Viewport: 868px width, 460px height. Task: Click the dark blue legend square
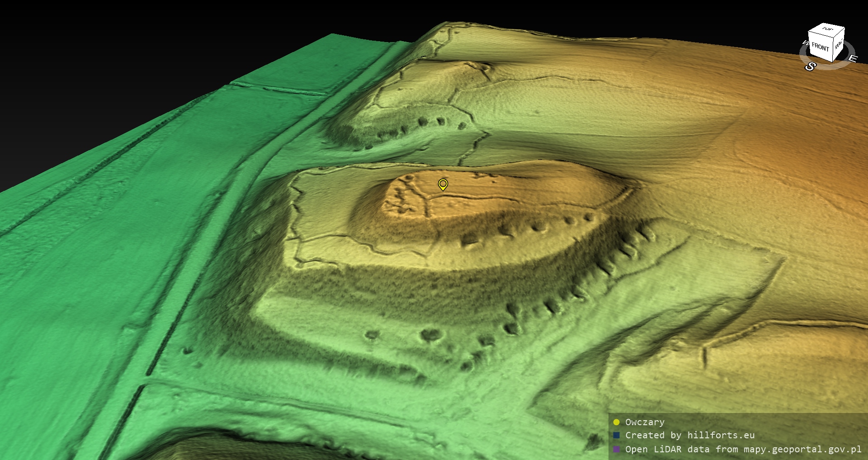pos(616,435)
